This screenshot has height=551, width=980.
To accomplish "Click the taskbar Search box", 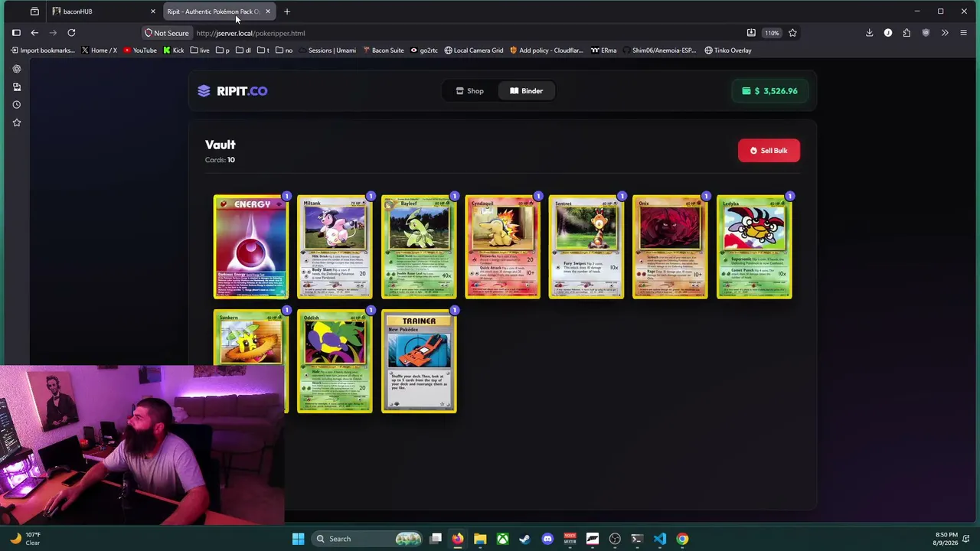I will 367,539.
